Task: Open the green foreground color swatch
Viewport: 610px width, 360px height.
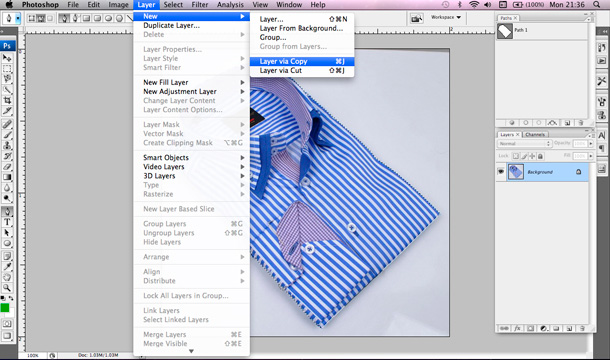Action: 5,308
